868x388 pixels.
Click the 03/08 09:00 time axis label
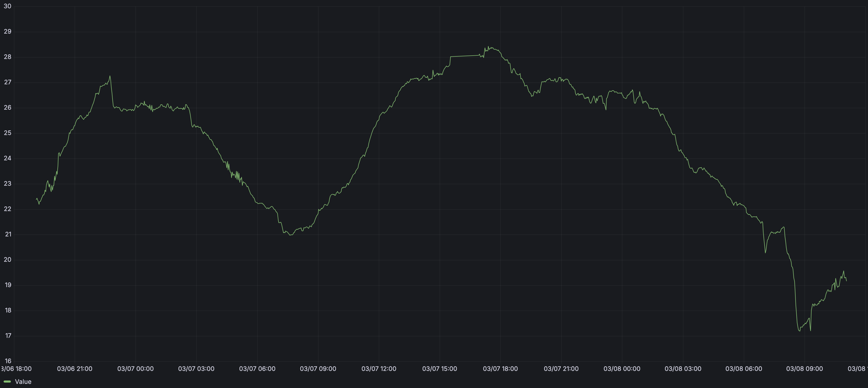coord(804,368)
